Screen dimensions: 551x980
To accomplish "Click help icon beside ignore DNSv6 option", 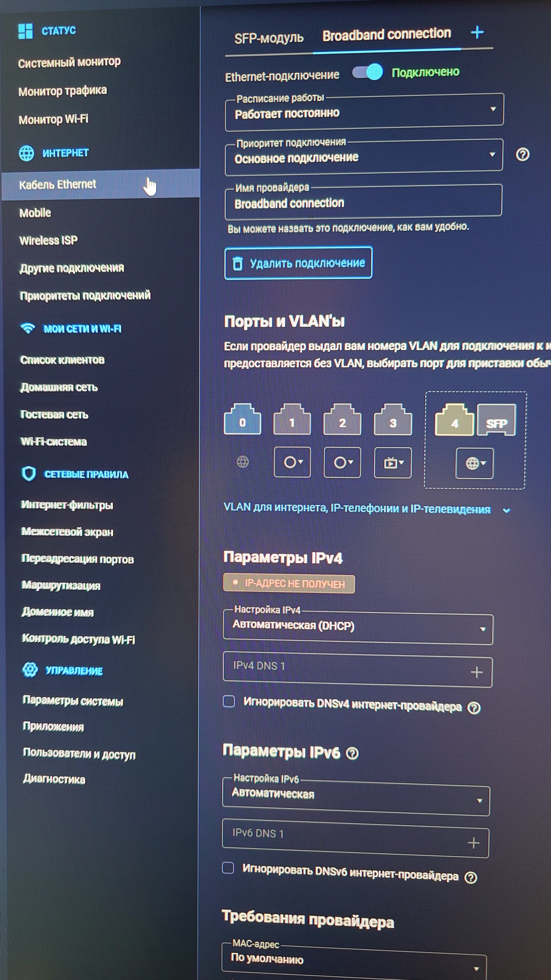I will pyautogui.click(x=471, y=878).
